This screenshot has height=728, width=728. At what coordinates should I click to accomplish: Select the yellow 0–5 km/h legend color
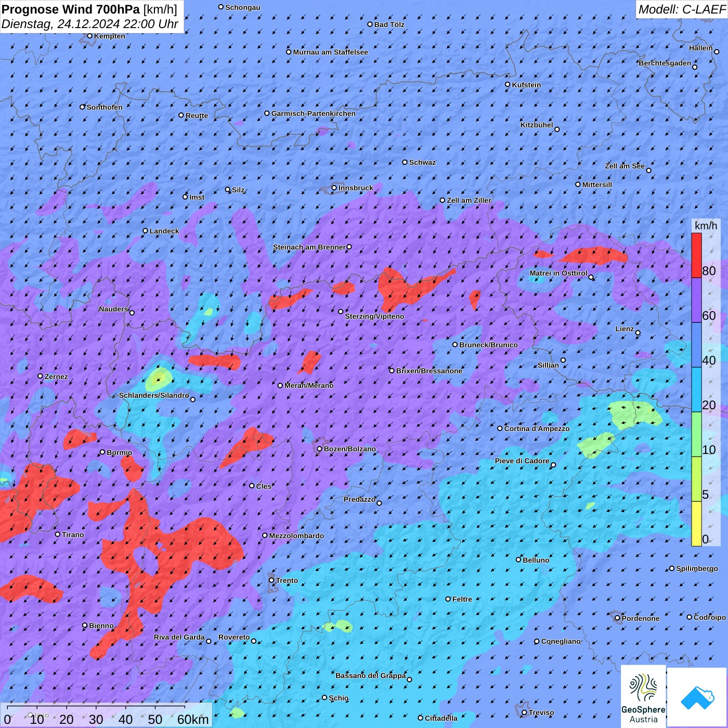pyautogui.click(x=696, y=524)
